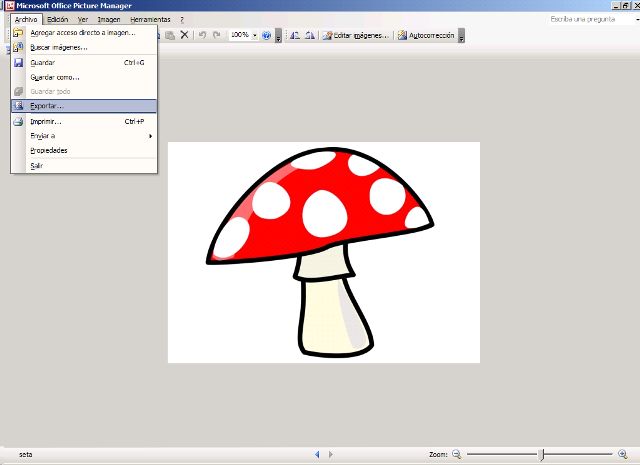
Task: Select Guardar como from the Archivo menu
Action: point(55,77)
